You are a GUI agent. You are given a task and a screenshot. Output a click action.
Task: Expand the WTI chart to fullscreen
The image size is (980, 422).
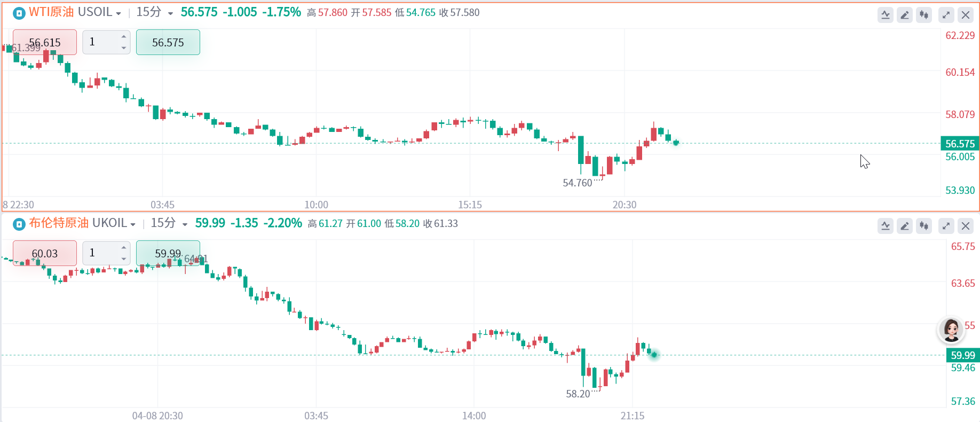pyautogui.click(x=946, y=15)
